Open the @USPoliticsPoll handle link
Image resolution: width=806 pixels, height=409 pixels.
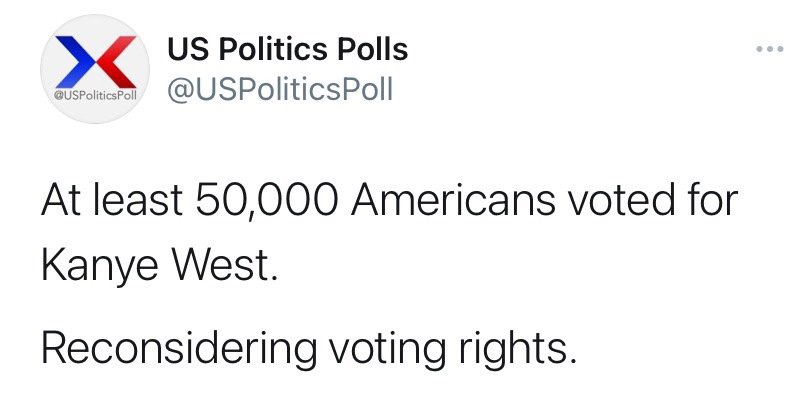point(280,89)
